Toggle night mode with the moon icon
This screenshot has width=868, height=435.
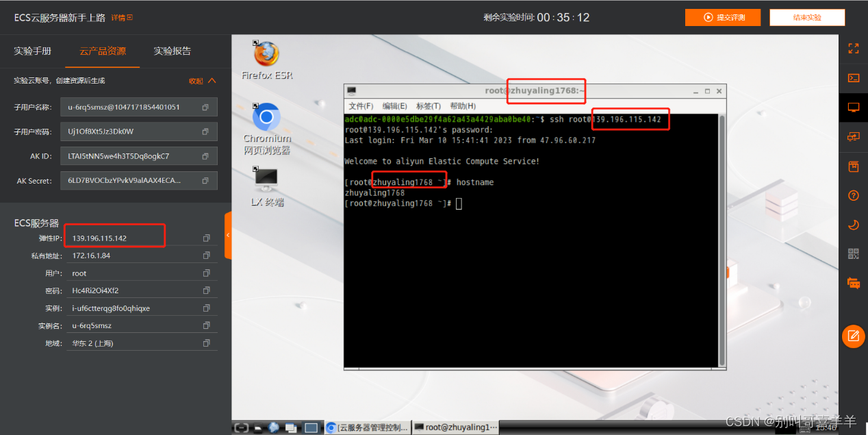(853, 224)
